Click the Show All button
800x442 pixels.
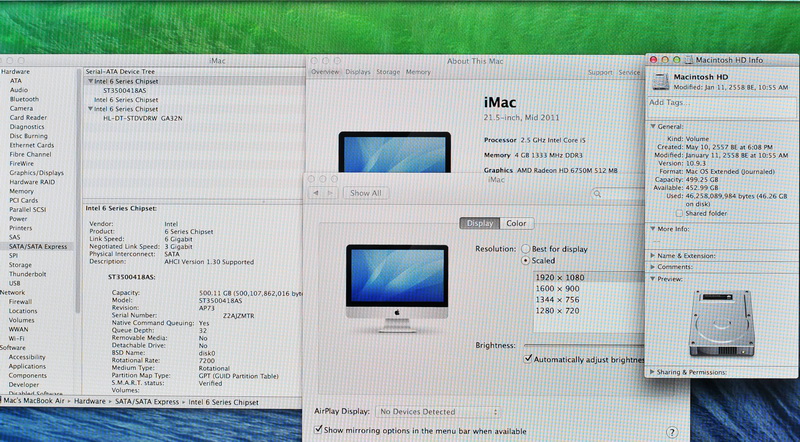[x=365, y=193]
